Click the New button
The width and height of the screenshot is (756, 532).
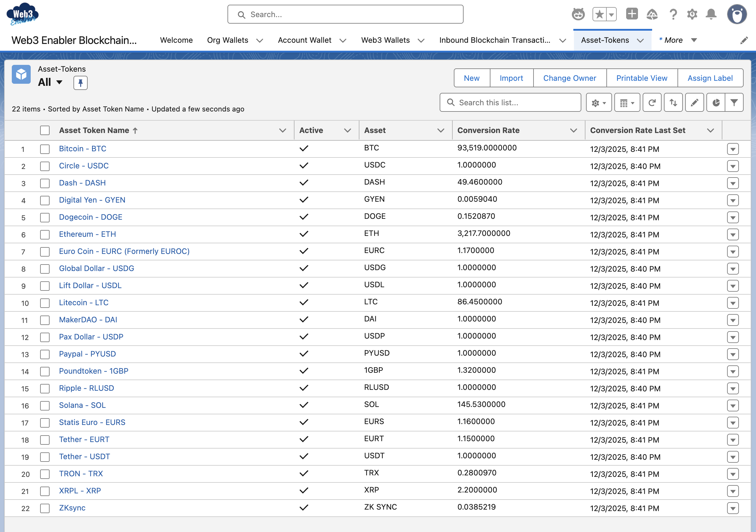[x=472, y=78]
